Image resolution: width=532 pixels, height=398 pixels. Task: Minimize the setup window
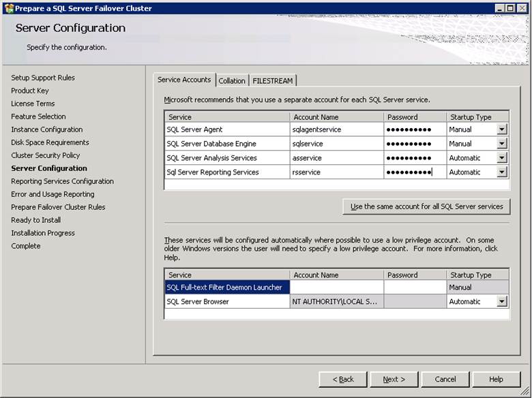click(499, 8)
